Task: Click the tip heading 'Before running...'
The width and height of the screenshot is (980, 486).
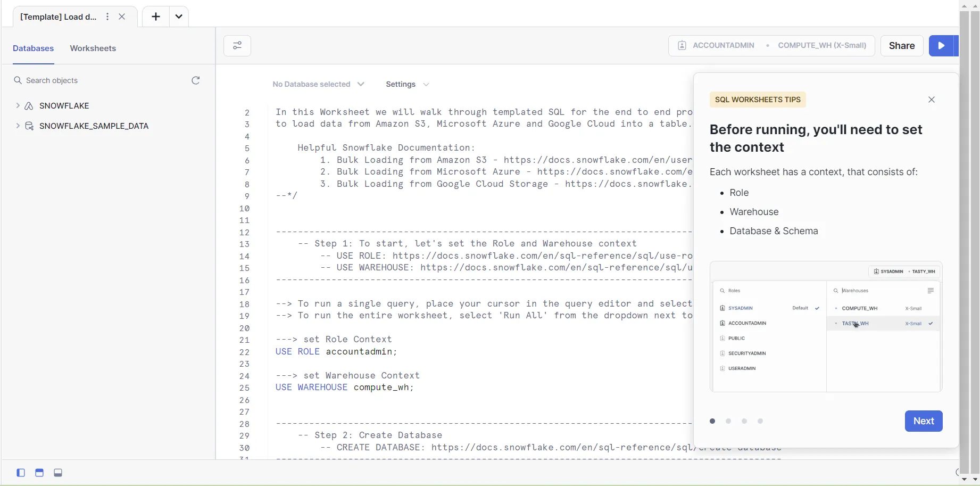Action: [x=816, y=138]
